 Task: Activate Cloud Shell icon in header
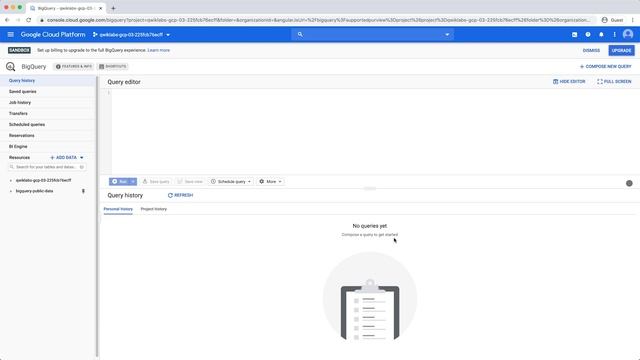pyautogui.click(x=574, y=35)
